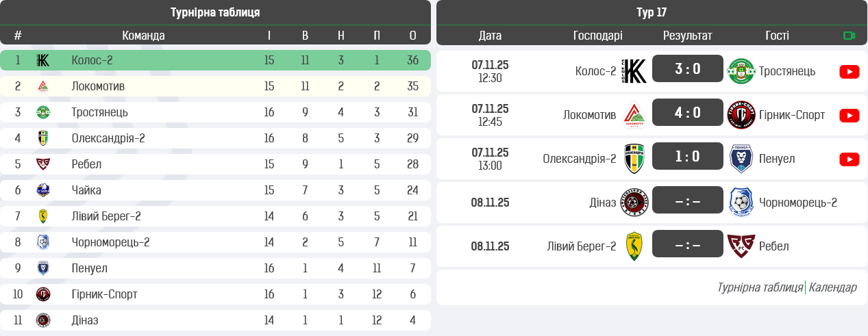Click the Турнірна таблиця panel header
This screenshot has height=336, width=868.
pos(215,12)
